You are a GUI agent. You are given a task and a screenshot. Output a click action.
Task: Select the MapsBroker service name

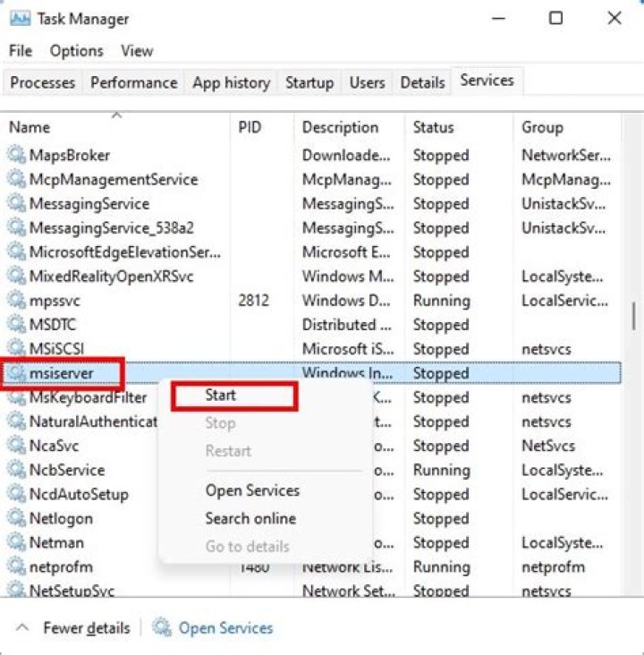(70, 155)
